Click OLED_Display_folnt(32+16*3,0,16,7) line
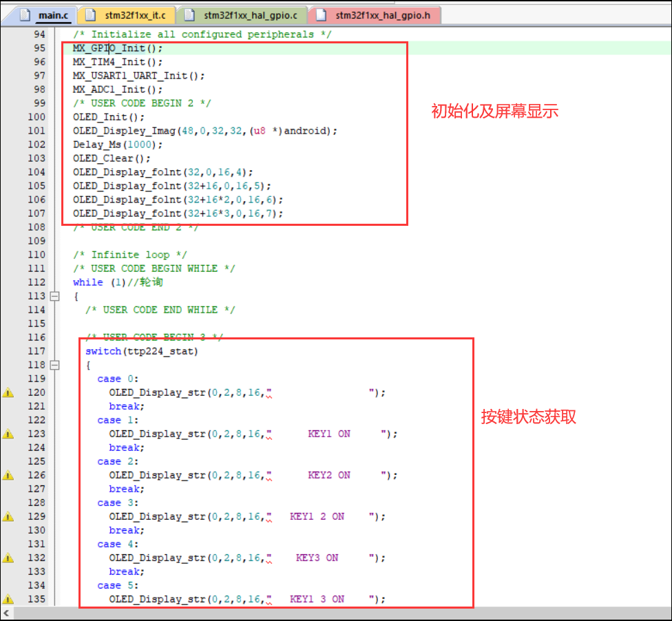Viewport: 672px width, 621px height. coord(178,213)
